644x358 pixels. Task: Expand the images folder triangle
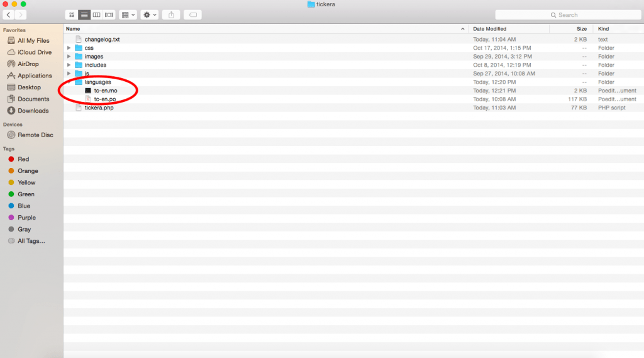click(x=69, y=57)
